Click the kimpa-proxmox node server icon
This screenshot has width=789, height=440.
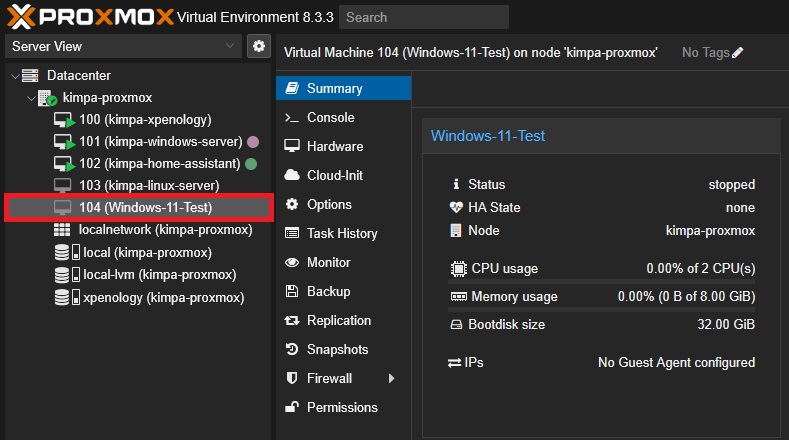pyautogui.click(x=47, y=98)
